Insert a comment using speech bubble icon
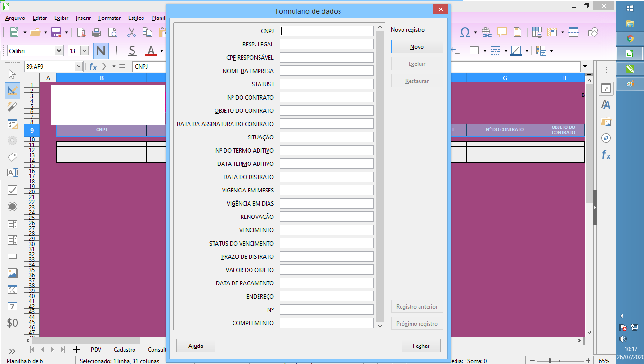The height and width of the screenshot is (364, 644). (x=501, y=32)
